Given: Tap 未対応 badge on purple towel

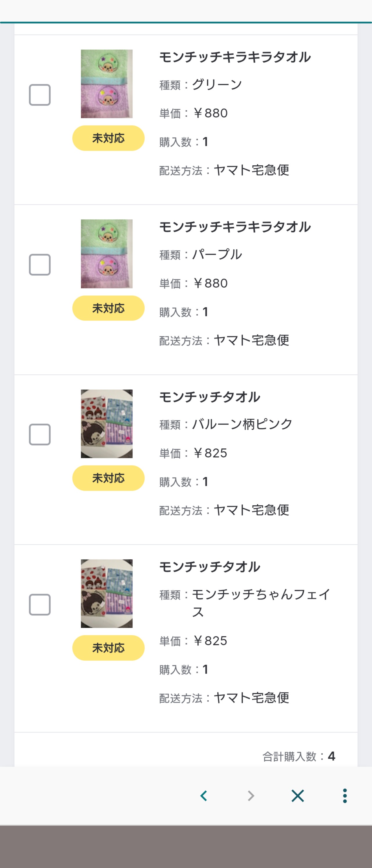Looking at the screenshot, I should (108, 308).
